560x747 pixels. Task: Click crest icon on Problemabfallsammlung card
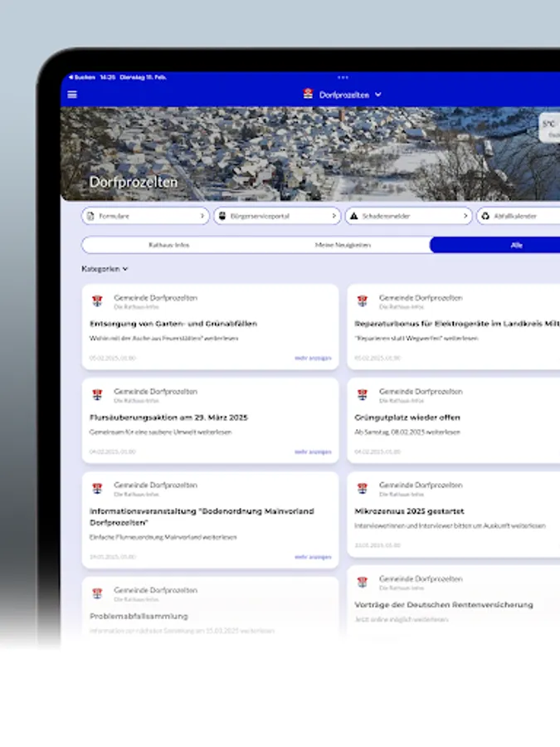click(x=98, y=593)
